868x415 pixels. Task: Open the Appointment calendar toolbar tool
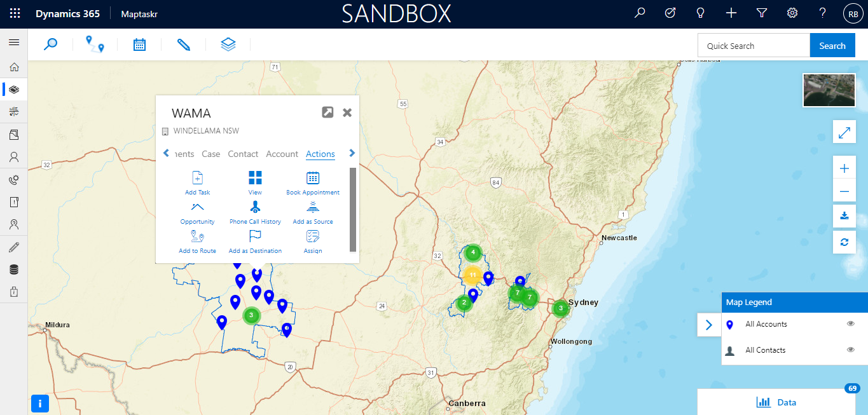tap(139, 44)
